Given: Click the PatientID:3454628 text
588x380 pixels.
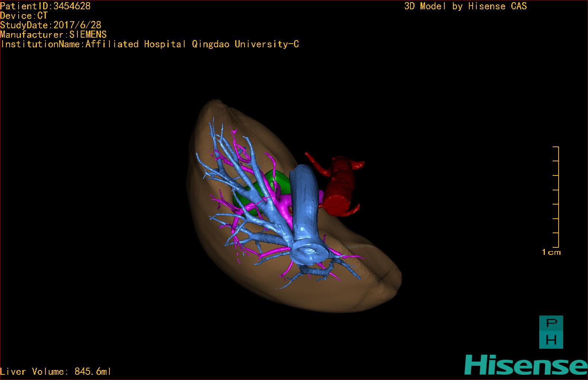Looking at the screenshot, I should point(45,6).
